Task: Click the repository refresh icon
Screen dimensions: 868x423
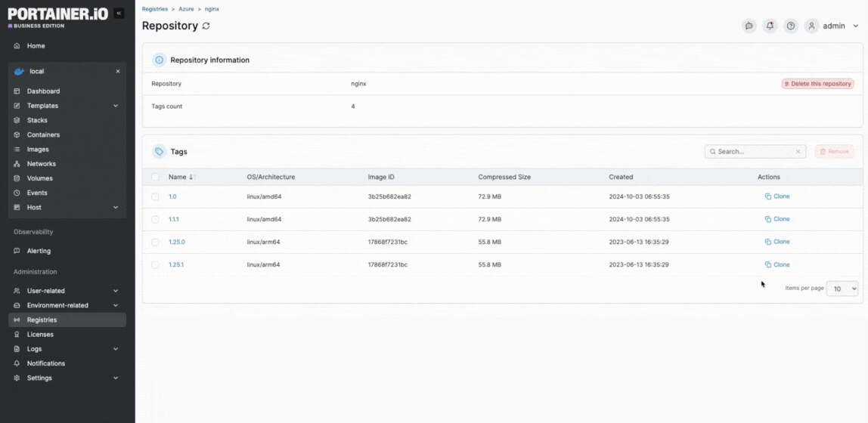Action: pos(206,26)
